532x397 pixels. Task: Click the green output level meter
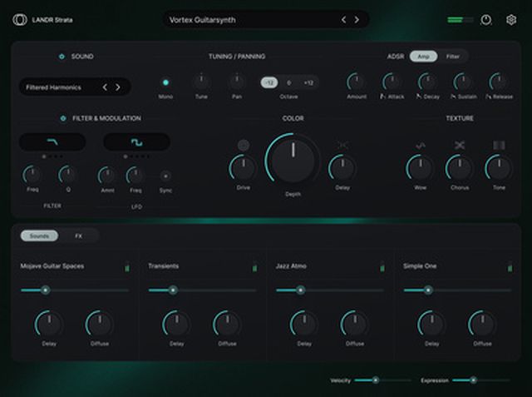(460, 20)
